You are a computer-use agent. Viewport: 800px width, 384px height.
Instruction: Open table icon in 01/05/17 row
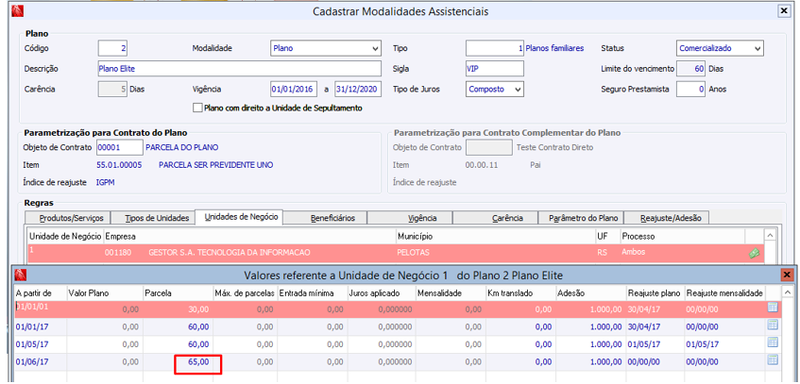click(x=772, y=343)
